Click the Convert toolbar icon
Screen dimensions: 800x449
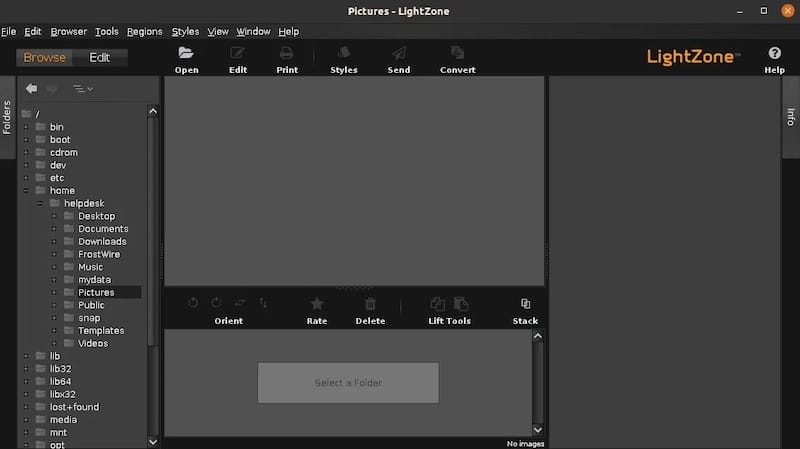pos(457,53)
